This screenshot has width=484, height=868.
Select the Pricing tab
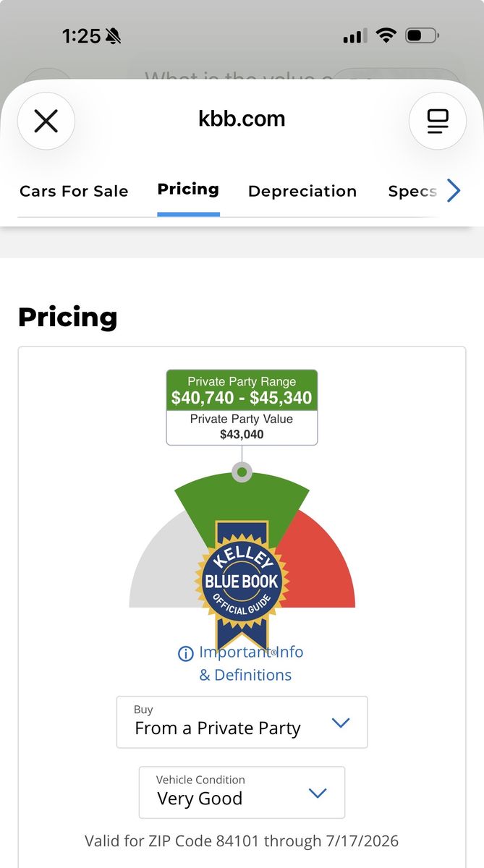[x=188, y=190]
